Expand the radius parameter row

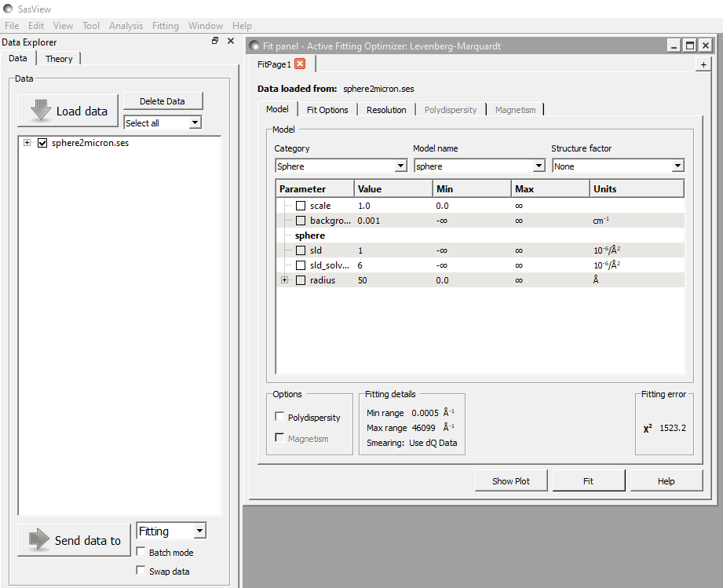284,279
